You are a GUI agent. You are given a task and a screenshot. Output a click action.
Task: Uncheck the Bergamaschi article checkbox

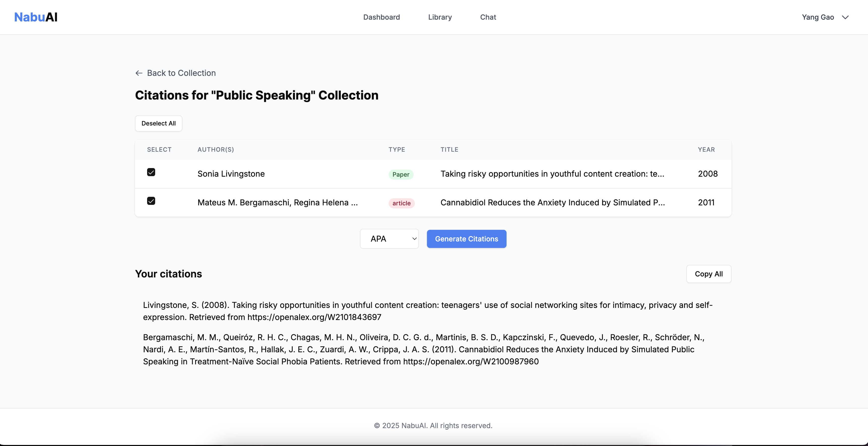151,201
